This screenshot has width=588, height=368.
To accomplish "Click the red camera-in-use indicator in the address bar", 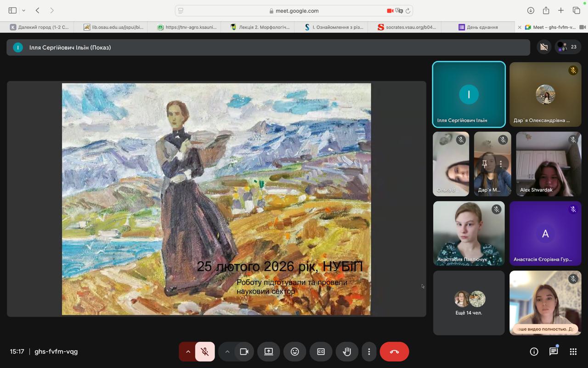I will (x=390, y=11).
